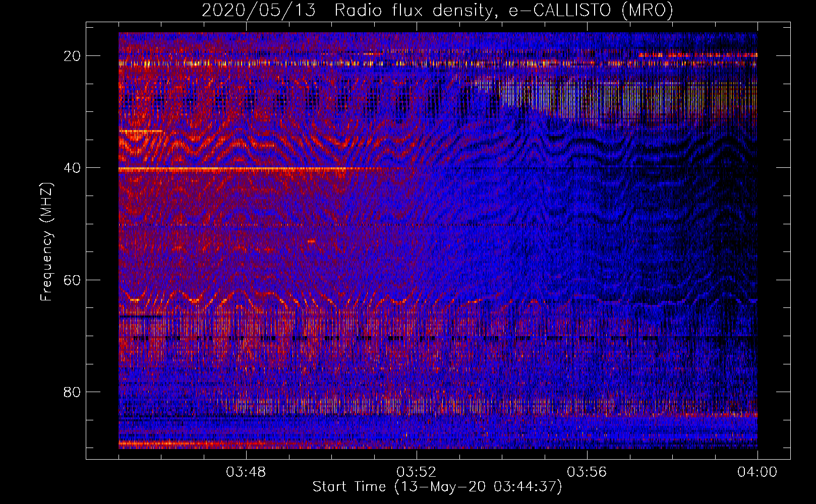This screenshot has width=816, height=504.
Task: Click the time tick label '03:48'
Action: [x=246, y=472]
